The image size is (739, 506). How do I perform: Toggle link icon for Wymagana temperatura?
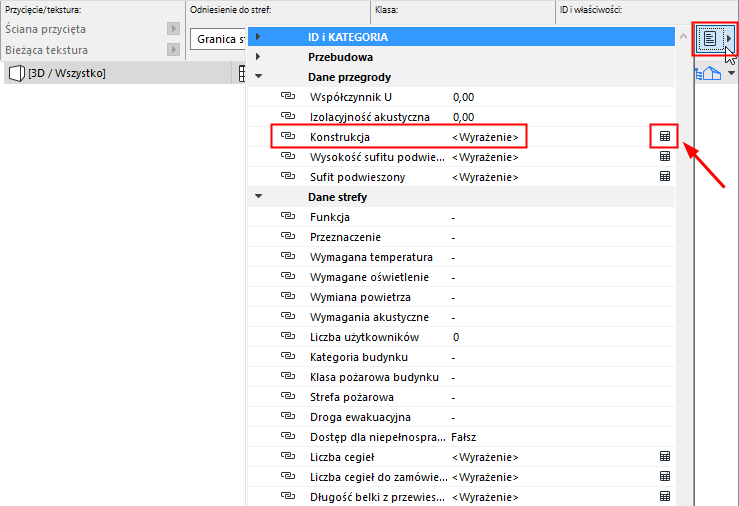287,256
